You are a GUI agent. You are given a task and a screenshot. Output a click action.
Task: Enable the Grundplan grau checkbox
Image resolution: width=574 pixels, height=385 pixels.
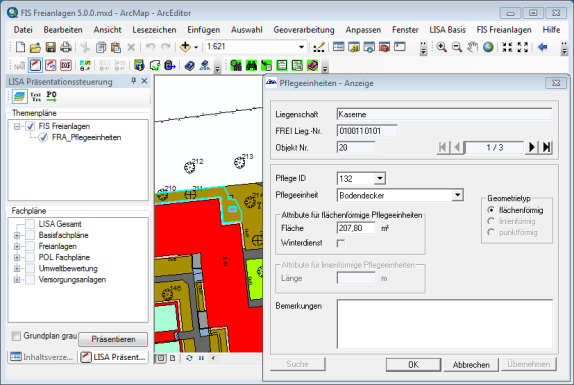(x=16, y=336)
